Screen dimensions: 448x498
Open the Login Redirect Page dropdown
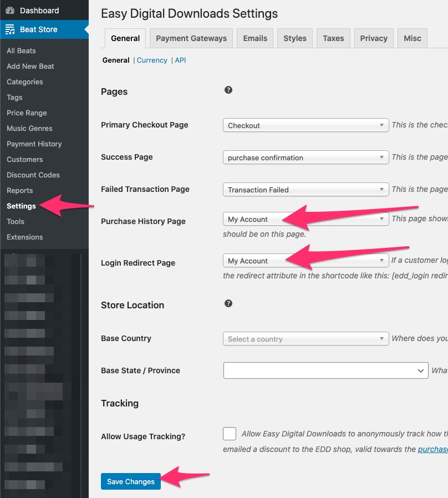click(306, 261)
